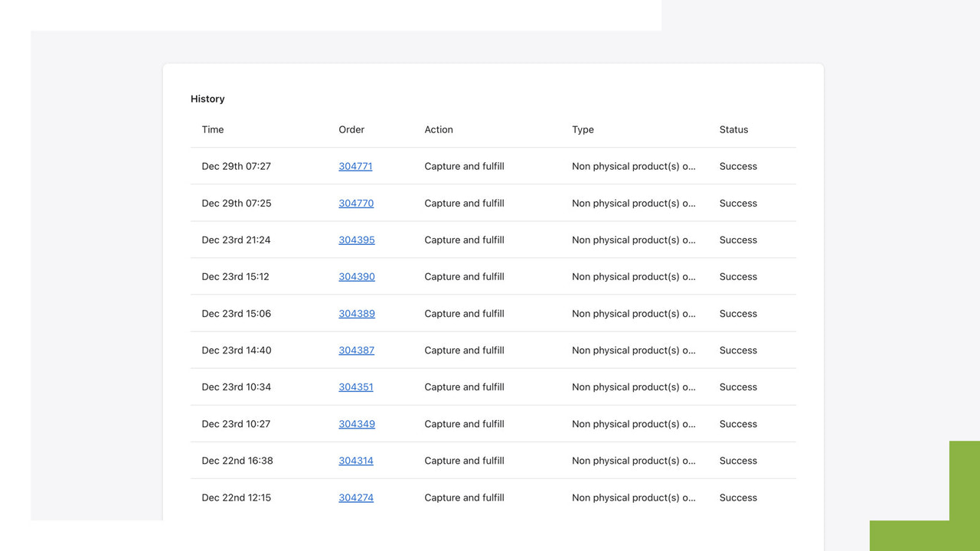Open order 304387 details link
The height and width of the screenshot is (551, 980).
(355, 350)
